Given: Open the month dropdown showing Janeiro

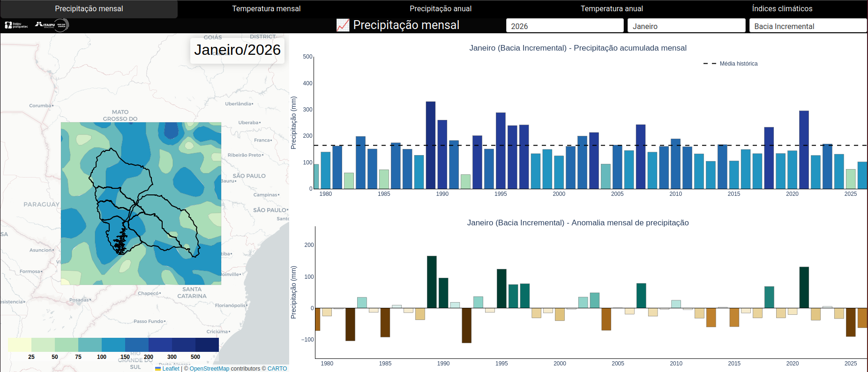Looking at the screenshot, I should coord(686,26).
